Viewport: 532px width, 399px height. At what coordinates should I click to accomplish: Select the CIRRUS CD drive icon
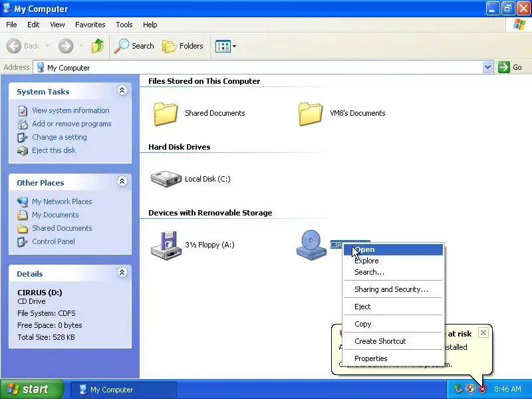tap(311, 245)
